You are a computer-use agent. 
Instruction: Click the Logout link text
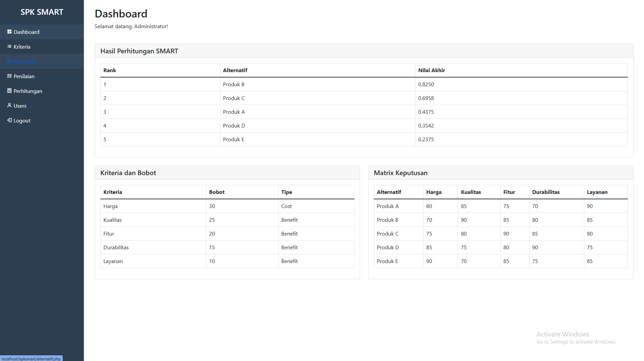22,120
